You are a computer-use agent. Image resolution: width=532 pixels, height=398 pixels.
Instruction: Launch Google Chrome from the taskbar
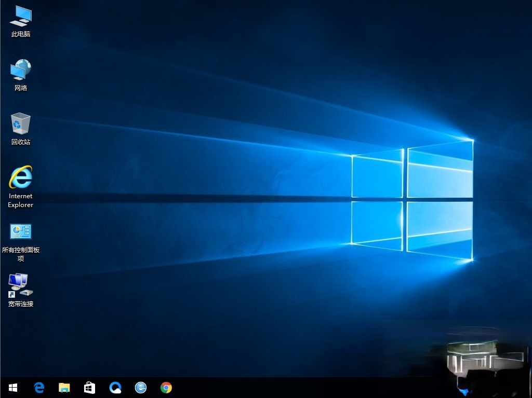[166, 388]
